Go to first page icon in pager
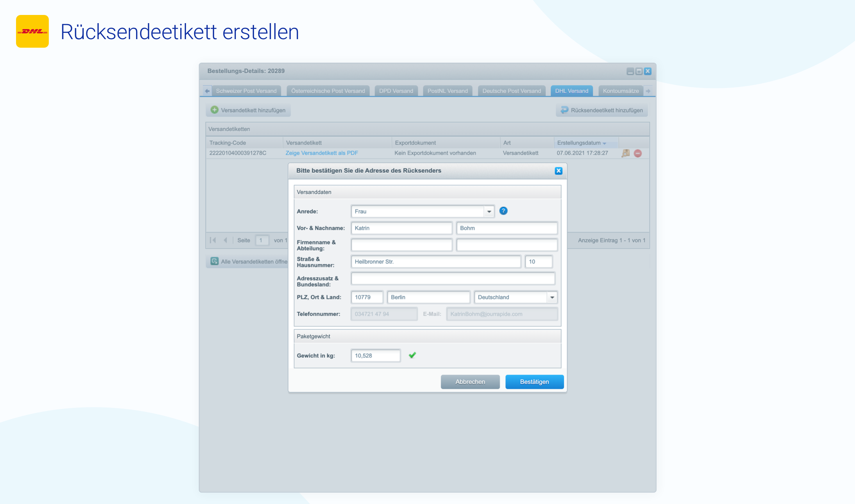 pyautogui.click(x=213, y=240)
